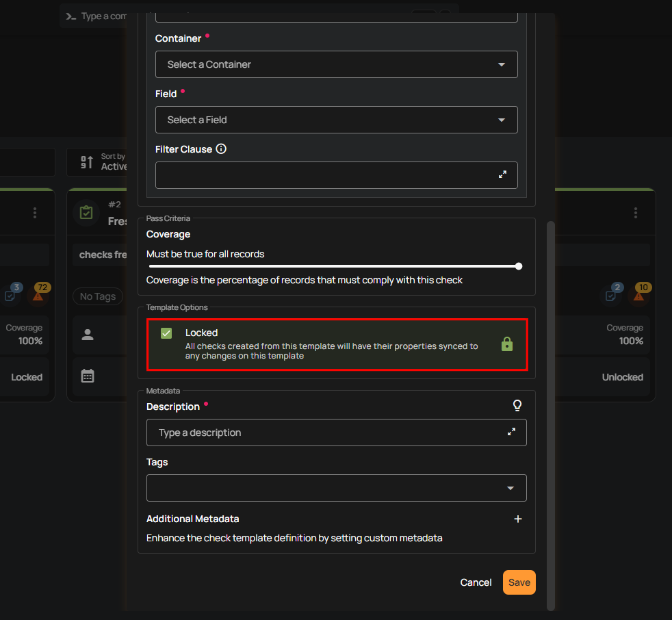This screenshot has width=672, height=620.
Task: Open the three-dot menu on the right card
Action: 636,213
